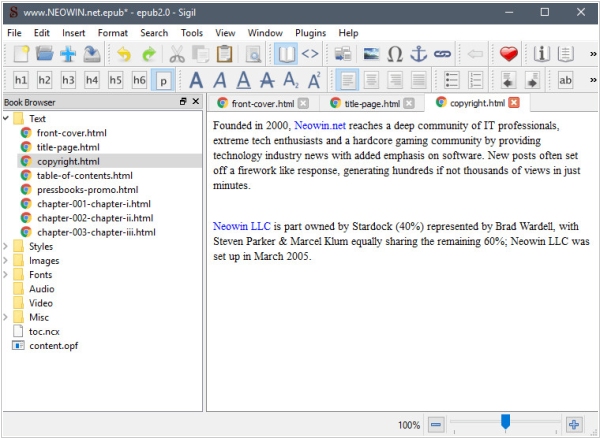Select chapter-002-chapter-ii.html in Book Browser
Image resolution: width=600 pixels, height=438 pixels.
95,218
